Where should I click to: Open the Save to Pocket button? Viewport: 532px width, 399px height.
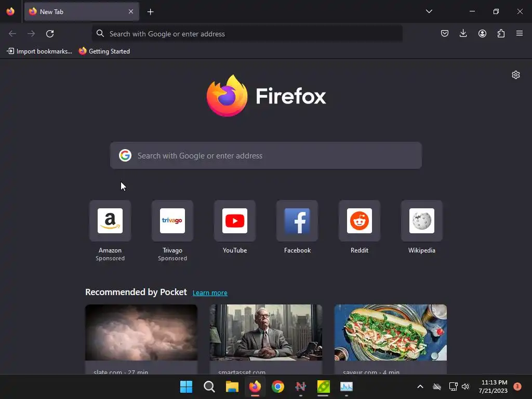click(445, 33)
